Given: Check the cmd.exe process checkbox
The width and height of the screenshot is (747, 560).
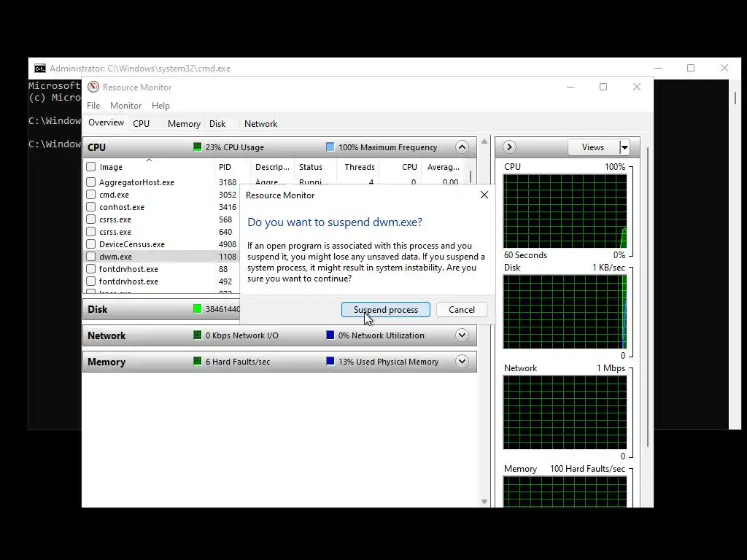Looking at the screenshot, I should [91, 194].
